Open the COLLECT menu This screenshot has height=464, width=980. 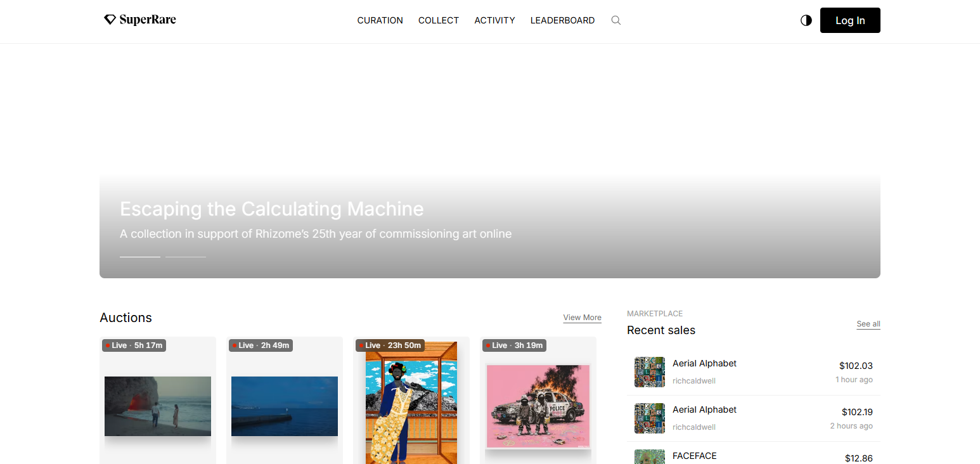(439, 20)
